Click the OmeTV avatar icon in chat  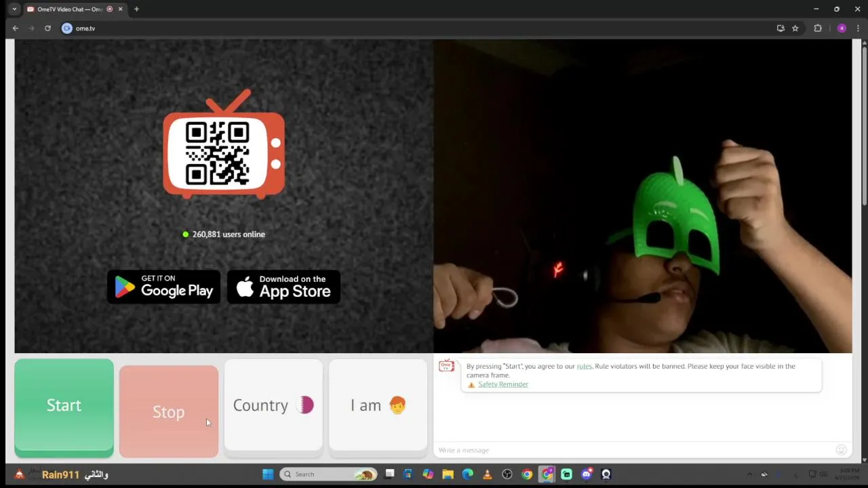(446, 366)
